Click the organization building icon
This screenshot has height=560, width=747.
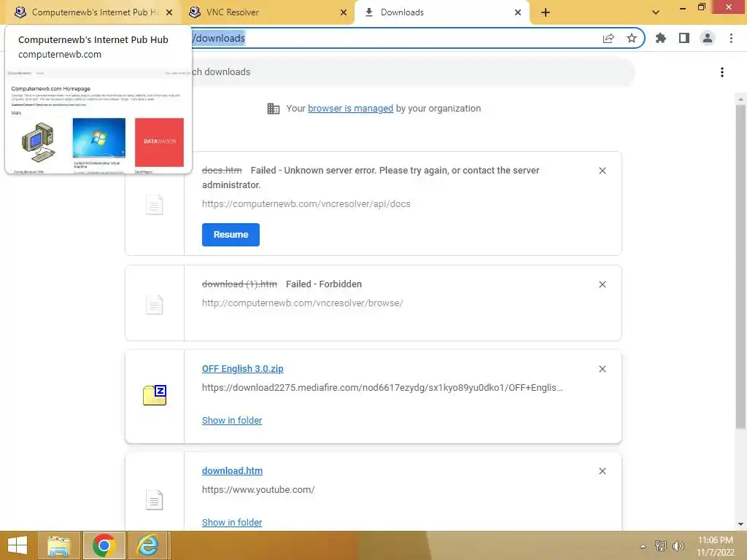274,109
